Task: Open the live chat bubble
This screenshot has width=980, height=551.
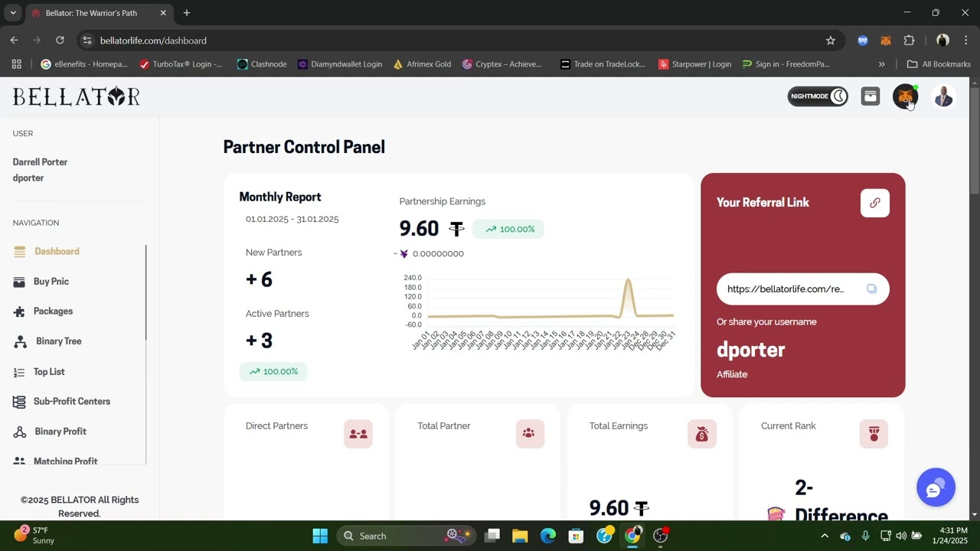Action: pyautogui.click(x=936, y=487)
